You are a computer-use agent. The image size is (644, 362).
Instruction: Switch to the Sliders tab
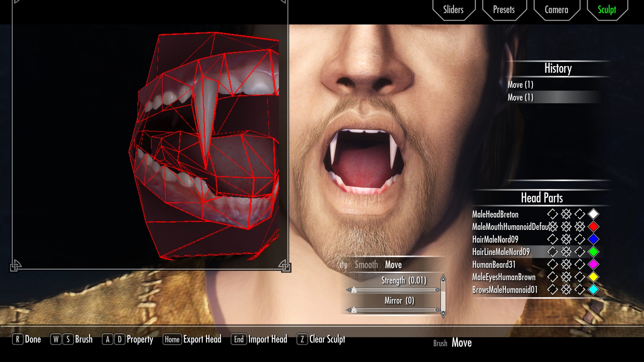(453, 10)
